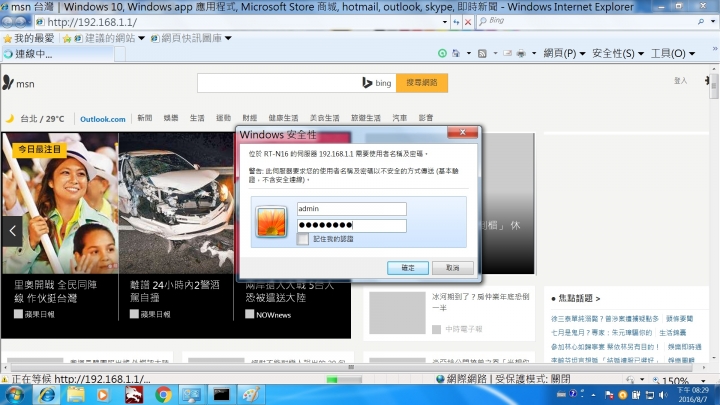
Task: Click the horizontal scrollbar at page bottom
Action: (x=351, y=367)
